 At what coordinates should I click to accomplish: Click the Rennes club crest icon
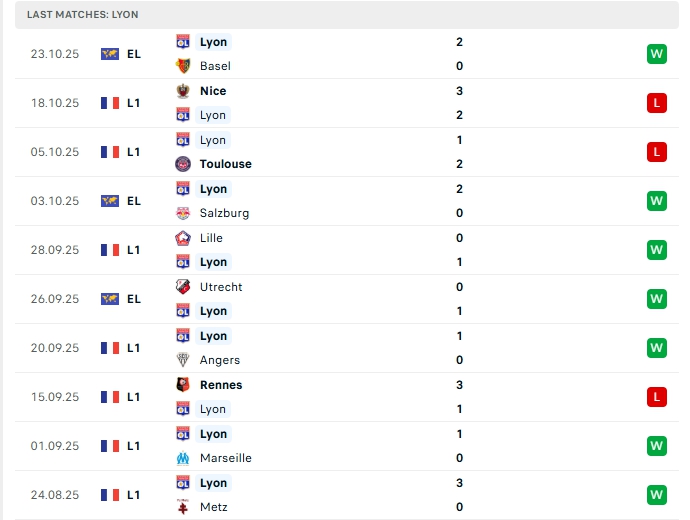click(183, 385)
